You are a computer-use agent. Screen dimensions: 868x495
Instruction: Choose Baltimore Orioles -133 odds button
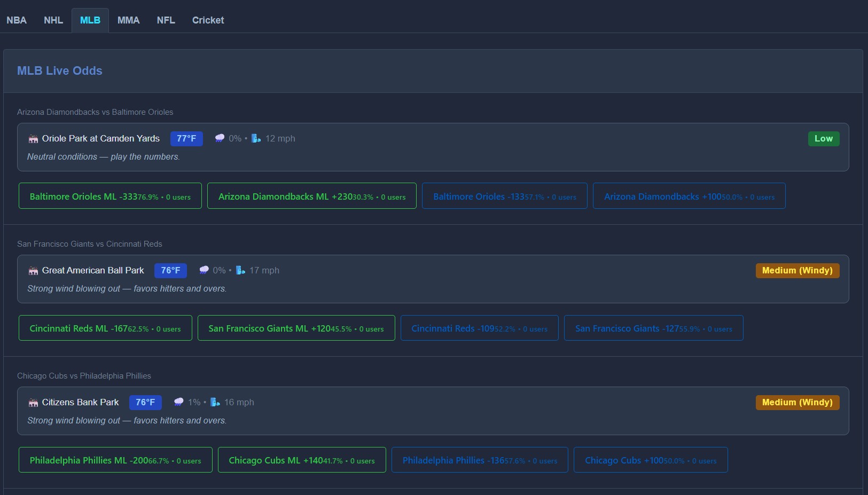click(505, 196)
